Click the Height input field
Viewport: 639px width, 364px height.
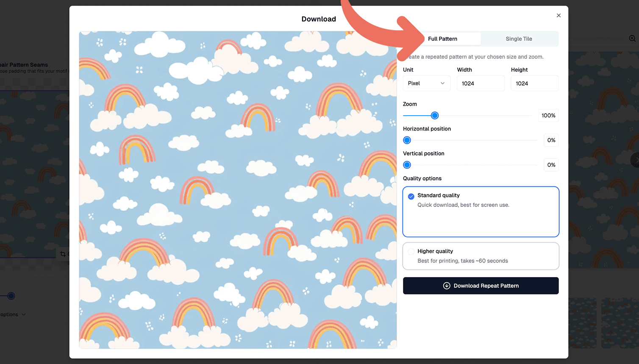click(x=534, y=83)
